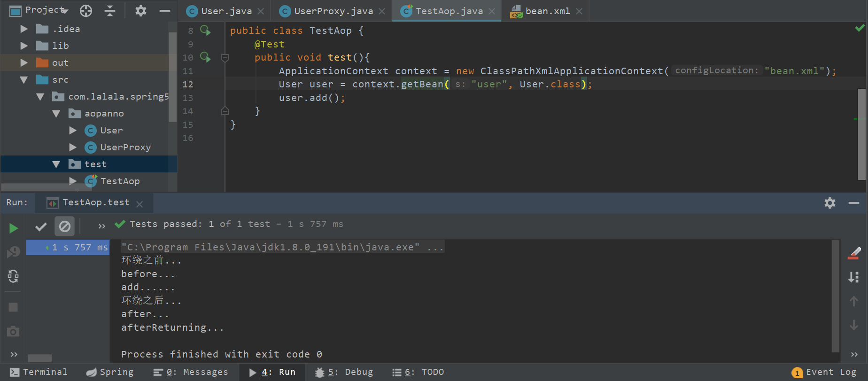The image size is (868, 381).
Task: Toggle show passed tests checkmark
Action: [x=41, y=227]
